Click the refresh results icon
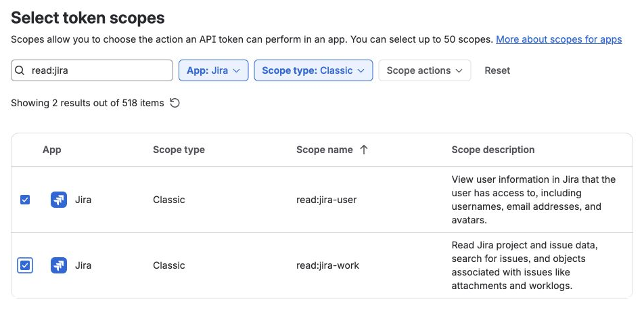 pos(175,103)
